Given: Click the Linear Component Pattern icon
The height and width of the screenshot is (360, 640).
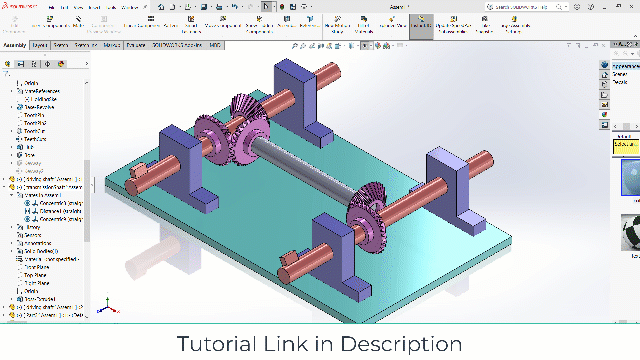Looking at the screenshot, I should 151,19.
